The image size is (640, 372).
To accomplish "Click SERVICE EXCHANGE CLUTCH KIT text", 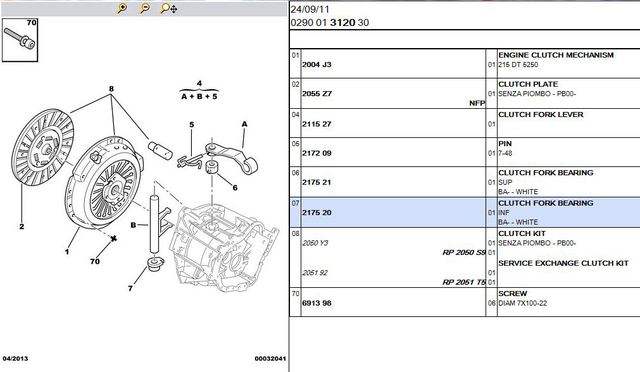I will pos(563,263).
